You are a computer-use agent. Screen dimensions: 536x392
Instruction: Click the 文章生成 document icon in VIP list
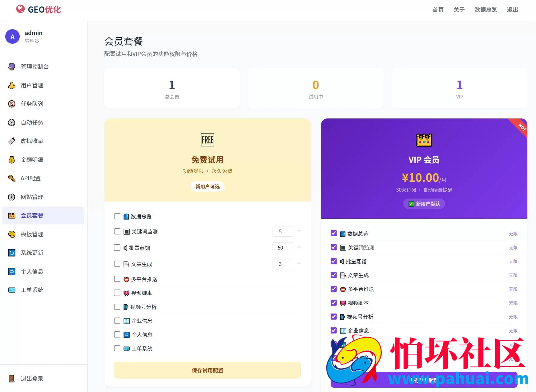(x=343, y=275)
